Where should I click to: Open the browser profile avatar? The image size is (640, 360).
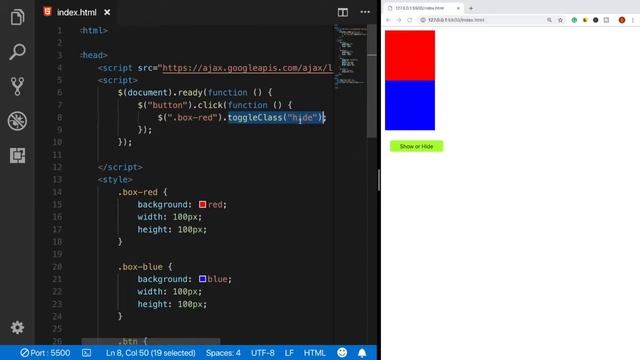click(622, 20)
